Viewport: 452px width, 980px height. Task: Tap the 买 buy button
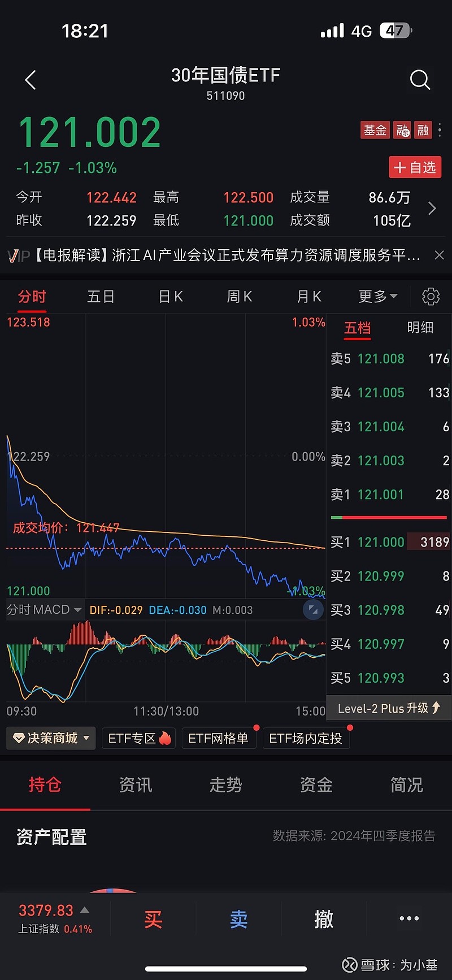click(x=153, y=919)
